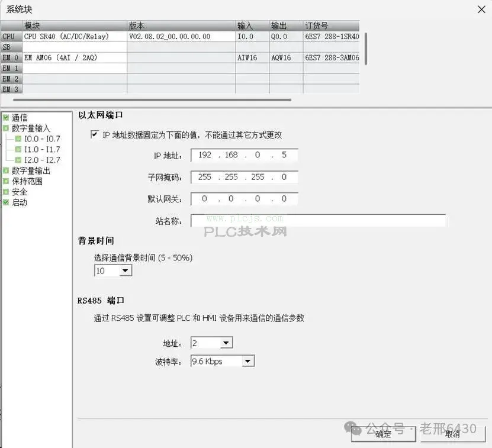This screenshot has width=492, height=448.
Task: Click the green icon beside 安全
Action: (x=6, y=192)
